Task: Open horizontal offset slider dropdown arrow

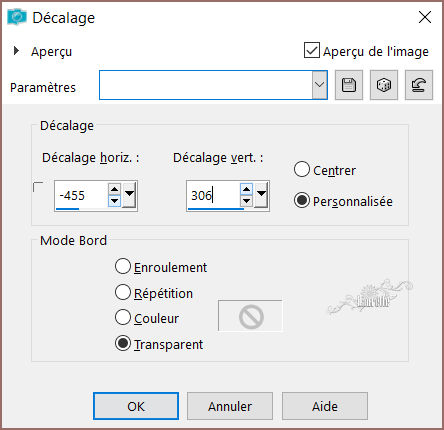Action: 129,195
